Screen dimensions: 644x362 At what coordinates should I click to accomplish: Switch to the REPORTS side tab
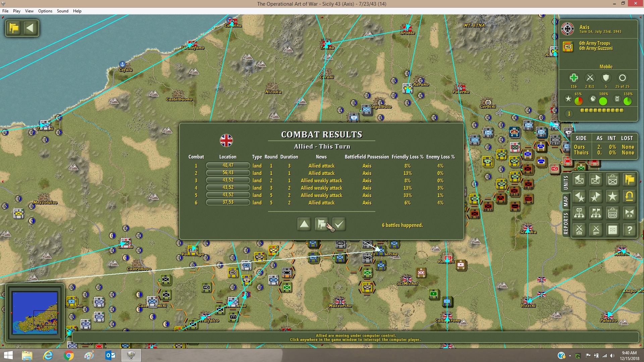coord(566,223)
